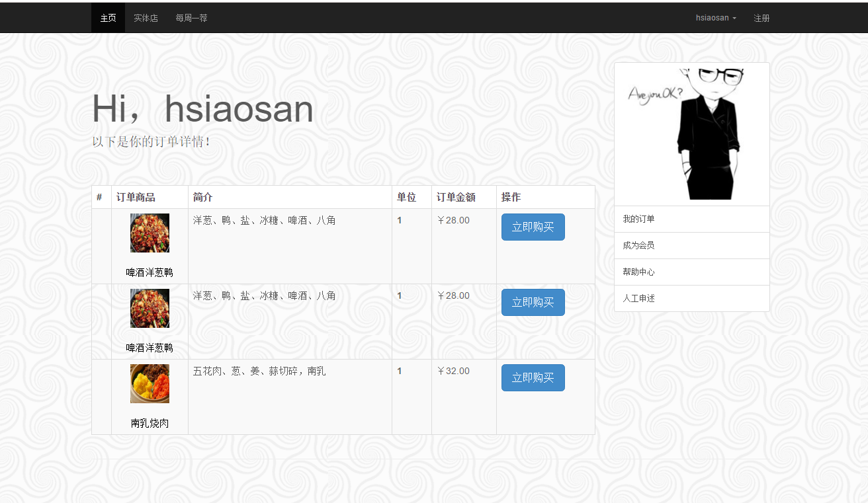Click the "Are you OK?" avatar image
The width and height of the screenshot is (868, 503).
coord(692,134)
